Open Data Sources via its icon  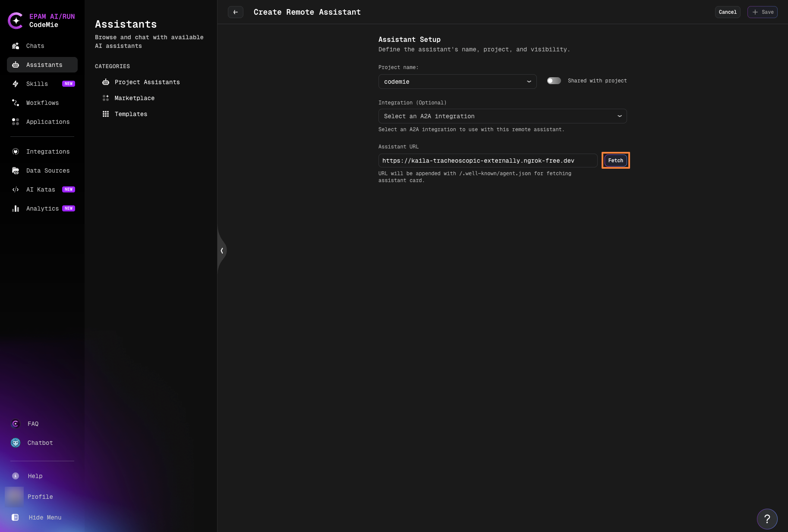coord(16,171)
